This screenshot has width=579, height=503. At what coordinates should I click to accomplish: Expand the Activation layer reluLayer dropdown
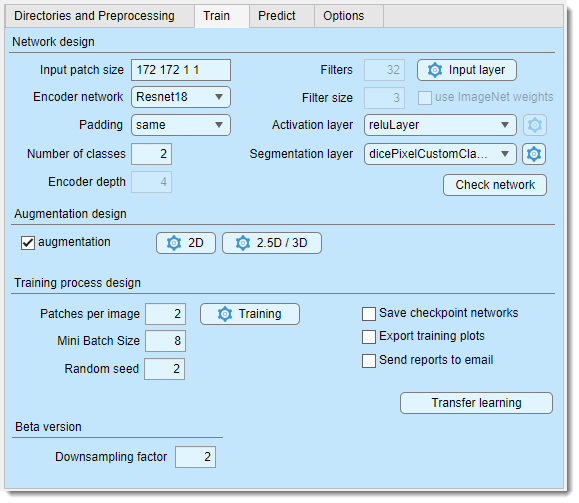point(440,125)
